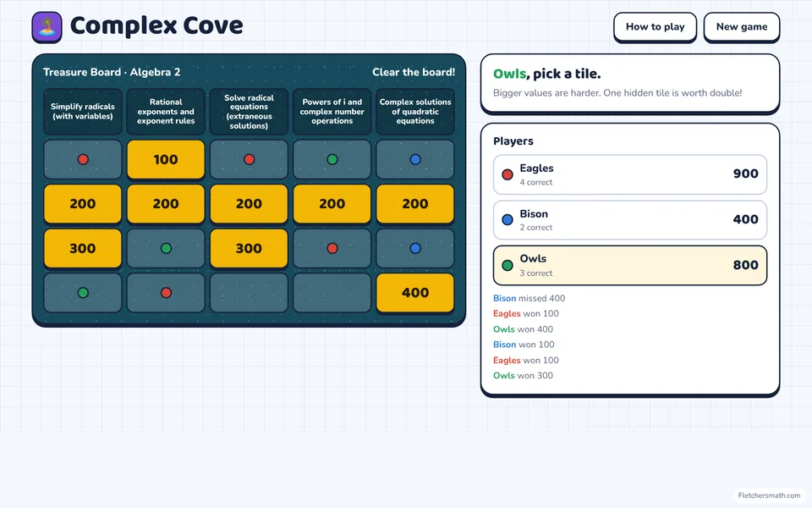Click the Powers of i category header

pyautogui.click(x=332, y=112)
